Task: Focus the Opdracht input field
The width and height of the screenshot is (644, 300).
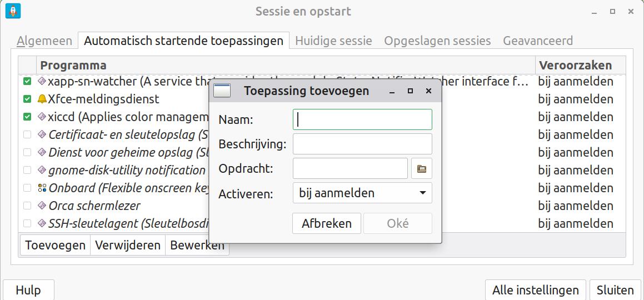Action: [350, 169]
